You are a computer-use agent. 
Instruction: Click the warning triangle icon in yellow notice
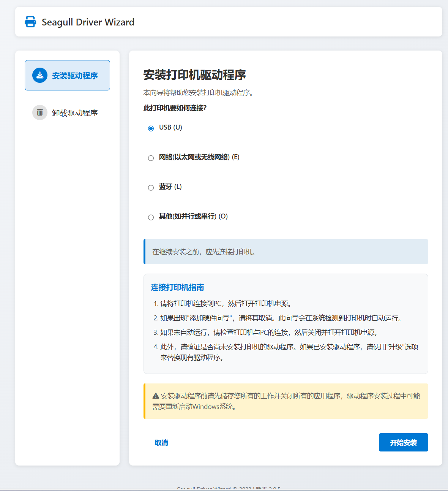point(156,396)
